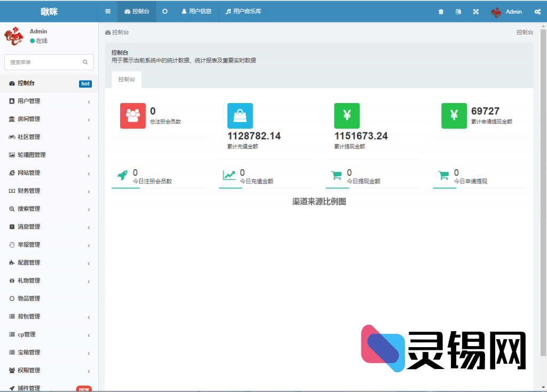This screenshot has width=547, height=392.
Task: Click the fullscreen icon in top navbar
Action: (475, 11)
